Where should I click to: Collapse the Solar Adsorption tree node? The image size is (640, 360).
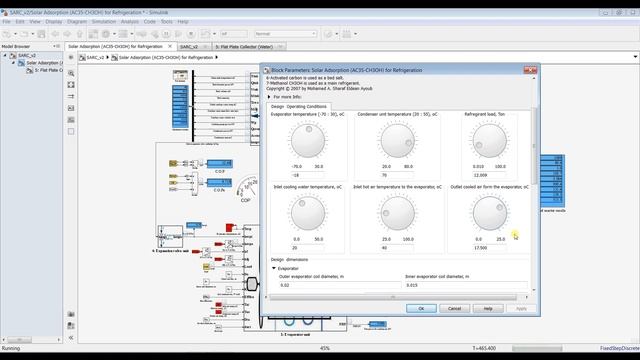pyautogui.click(x=13, y=63)
